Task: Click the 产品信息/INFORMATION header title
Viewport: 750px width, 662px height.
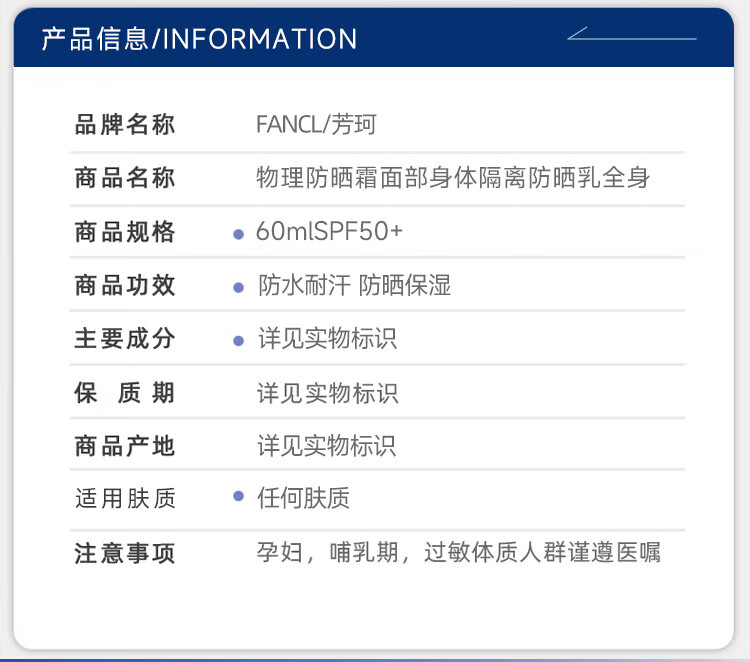Action: coord(199,39)
